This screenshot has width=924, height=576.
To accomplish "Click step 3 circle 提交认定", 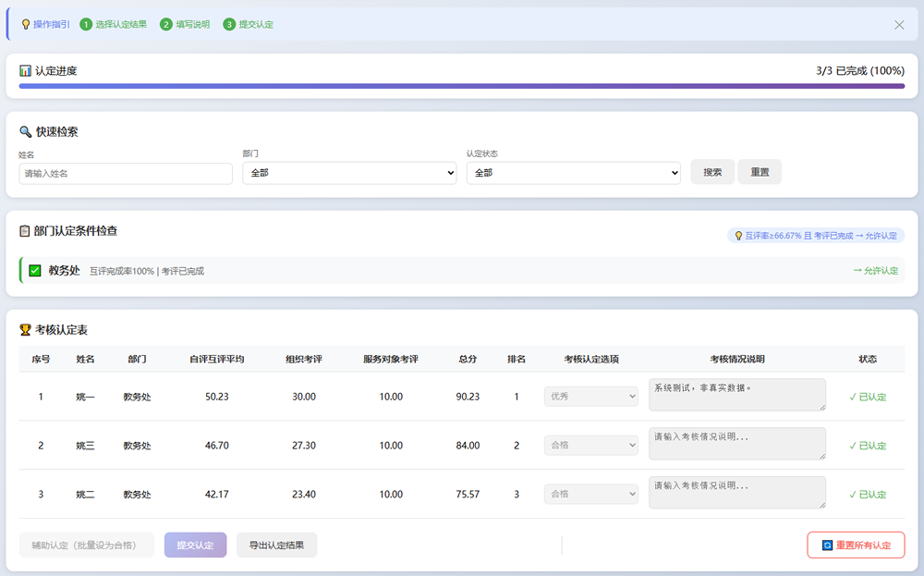I will click(x=229, y=24).
